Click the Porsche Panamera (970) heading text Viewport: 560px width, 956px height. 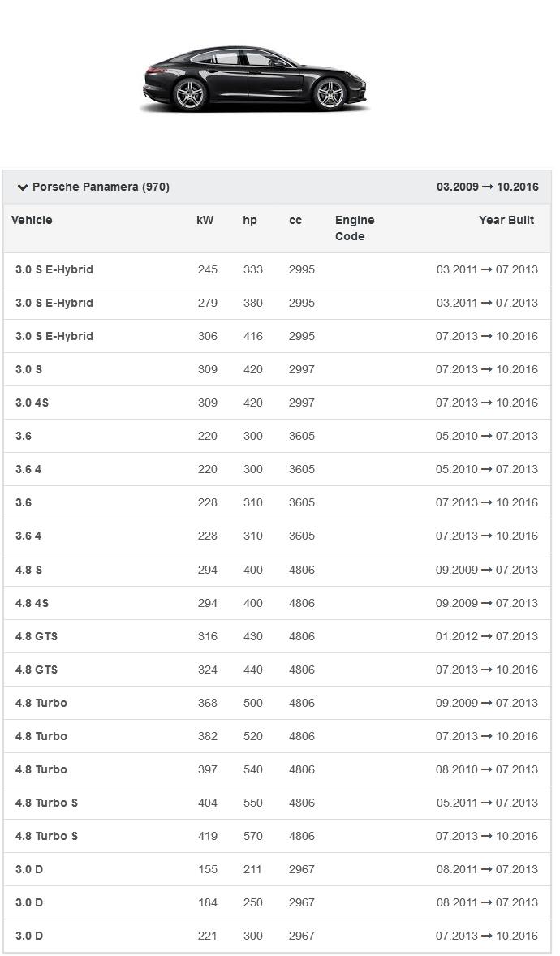click(x=101, y=187)
